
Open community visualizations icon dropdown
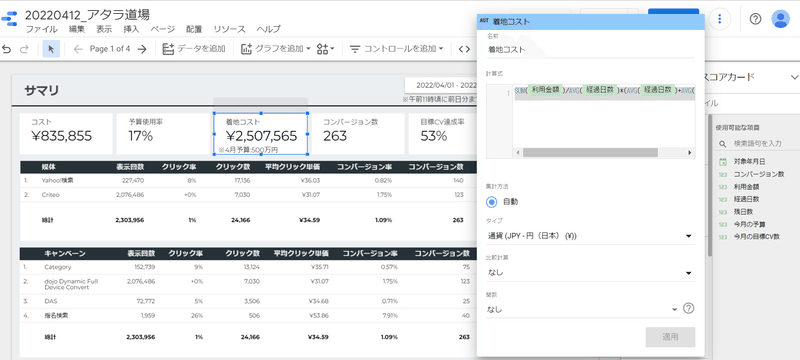tap(325, 49)
